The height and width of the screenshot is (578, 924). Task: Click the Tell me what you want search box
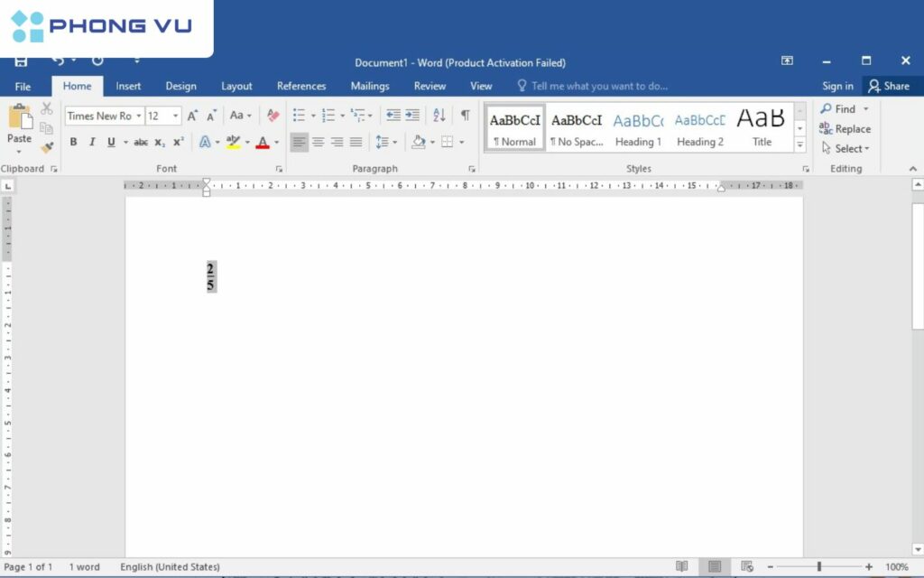tap(599, 86)
